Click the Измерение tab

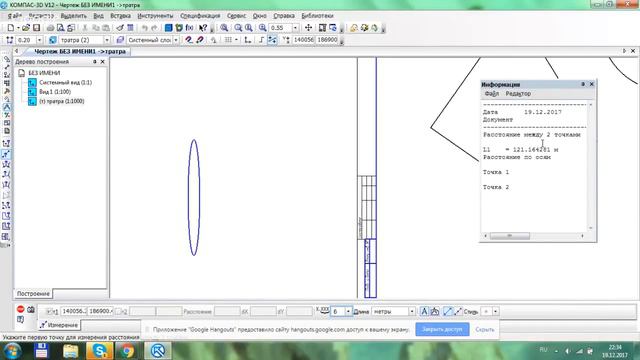(59, 325)
